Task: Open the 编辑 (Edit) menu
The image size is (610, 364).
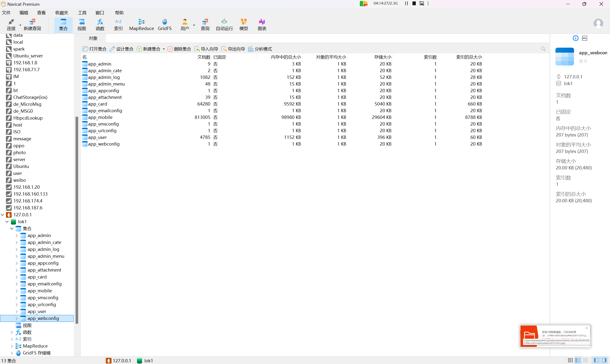Action: click(x=24, y=13)
